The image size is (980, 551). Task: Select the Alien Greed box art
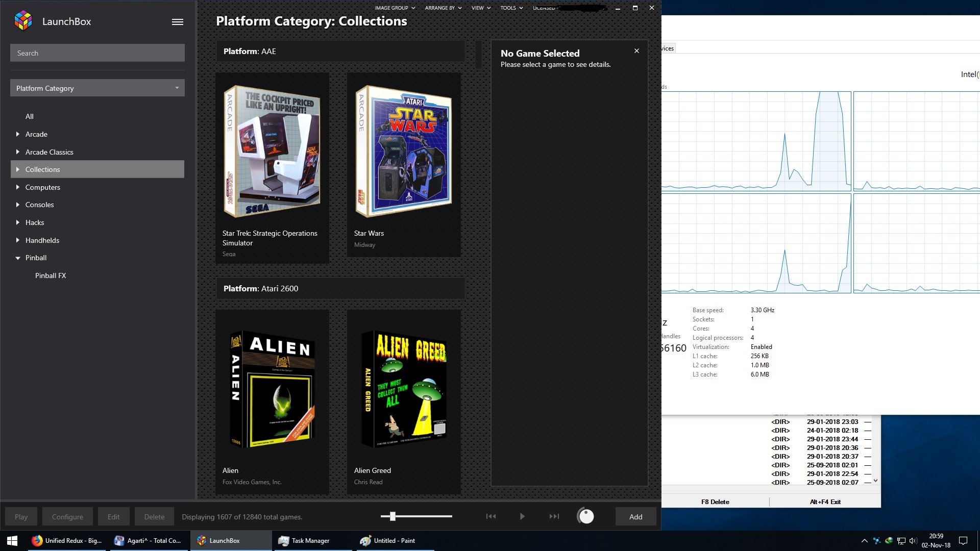(404, 389)
